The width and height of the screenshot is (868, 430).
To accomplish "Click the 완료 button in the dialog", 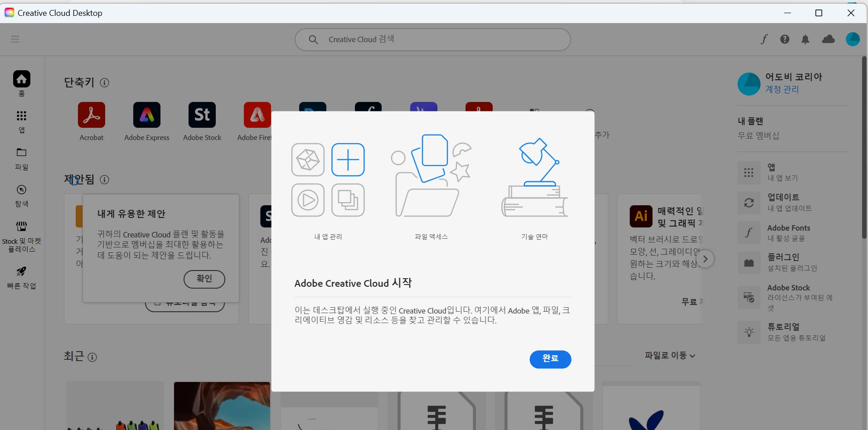I will click(x=550, y=359).
